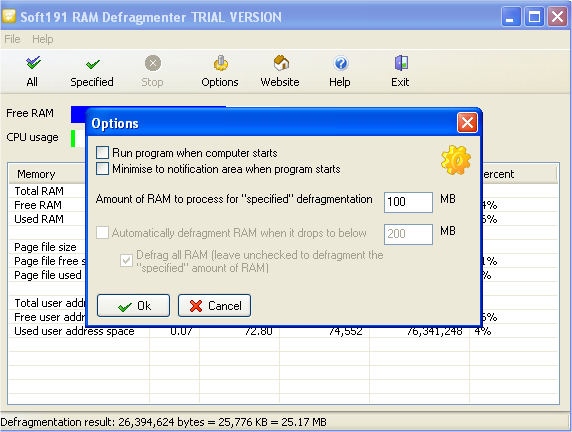
Task: Click the Specified defragment toolbar icon
Action: (x=93, y=64)
